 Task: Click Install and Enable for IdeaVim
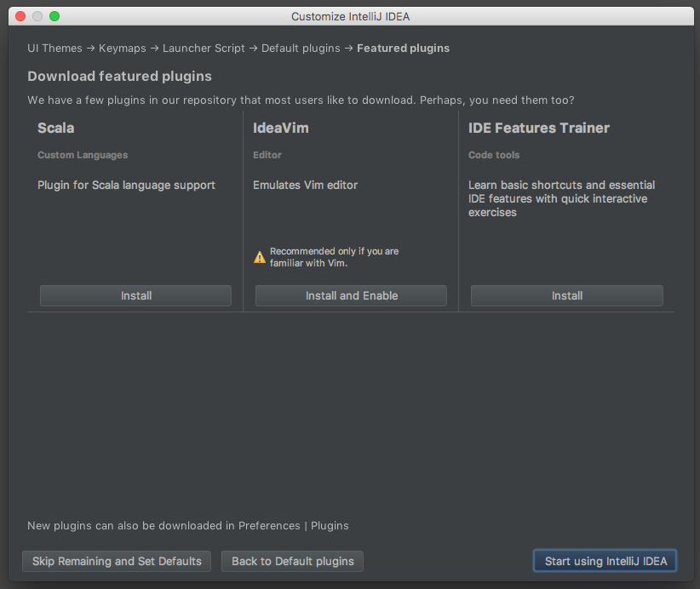click(x=351, y=296)
